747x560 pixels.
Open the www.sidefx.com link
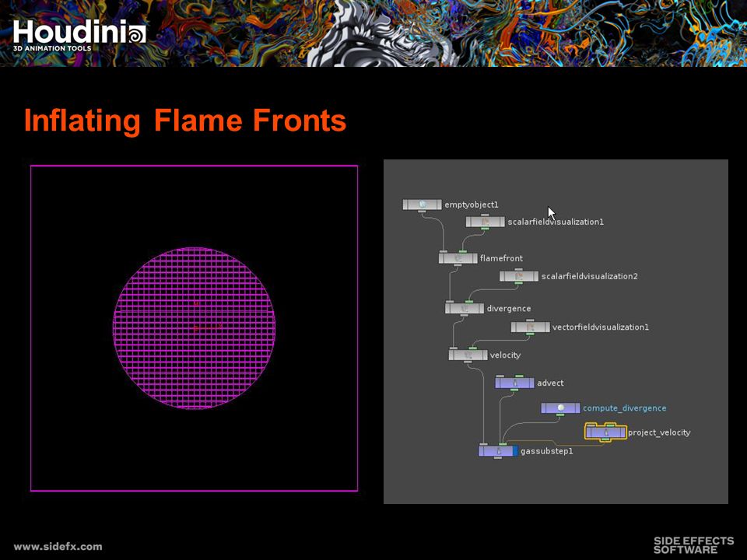point(58,547)
